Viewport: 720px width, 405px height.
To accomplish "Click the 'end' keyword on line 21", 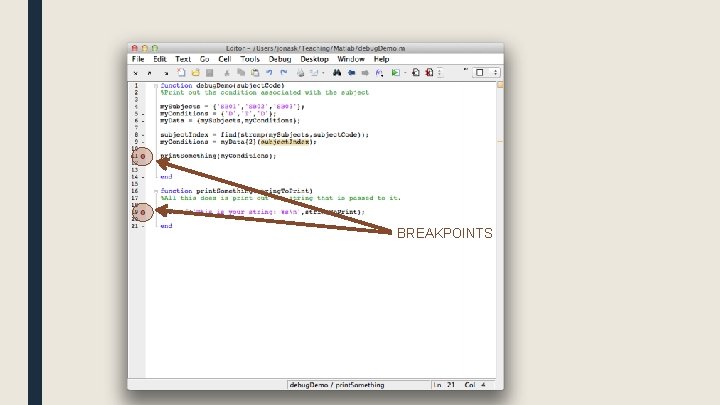I will tap(166, 226).
